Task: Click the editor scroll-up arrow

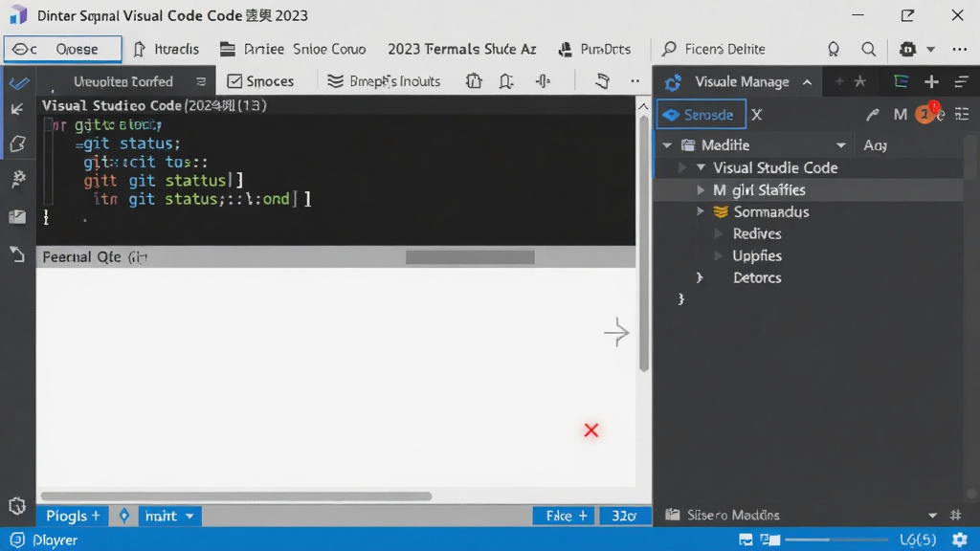Action: [643, 106]
